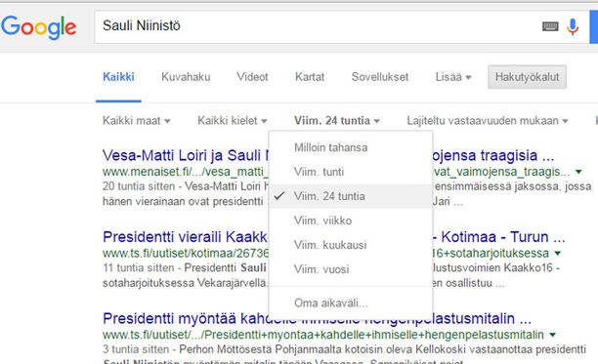Click into the Sauli Niinistö search field
The height and width of the screenshot is (364, 598).
[x=317, y=26]
